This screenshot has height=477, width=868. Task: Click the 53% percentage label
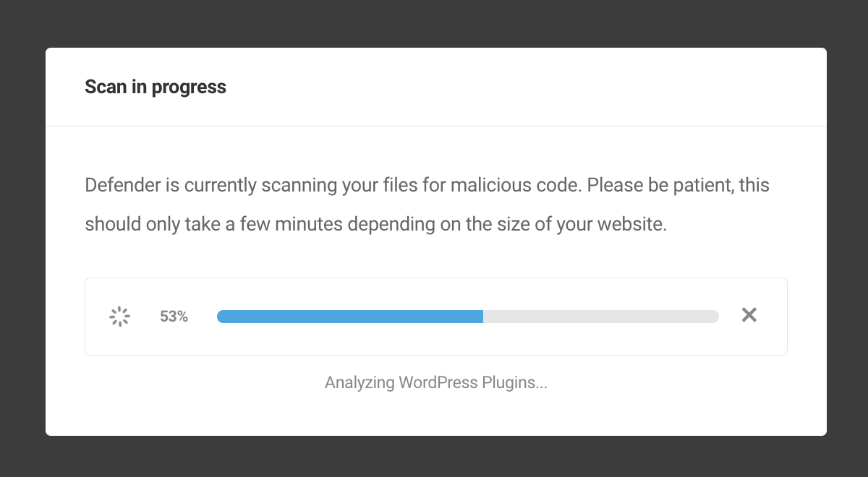173,316
